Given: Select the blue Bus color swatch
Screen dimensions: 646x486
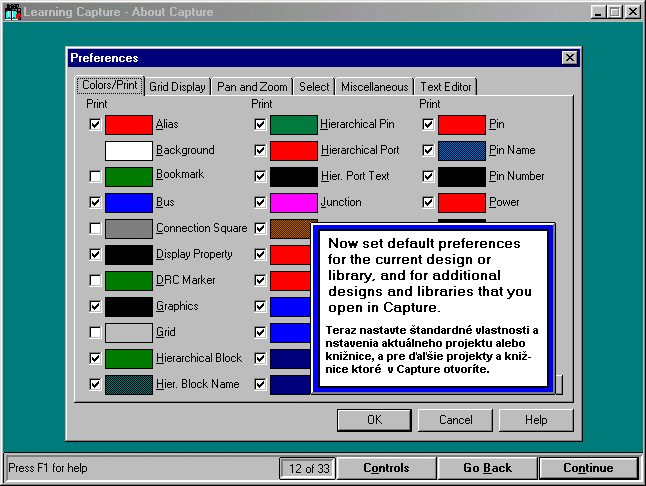Looking at the screenshot, I should [128, 203].
